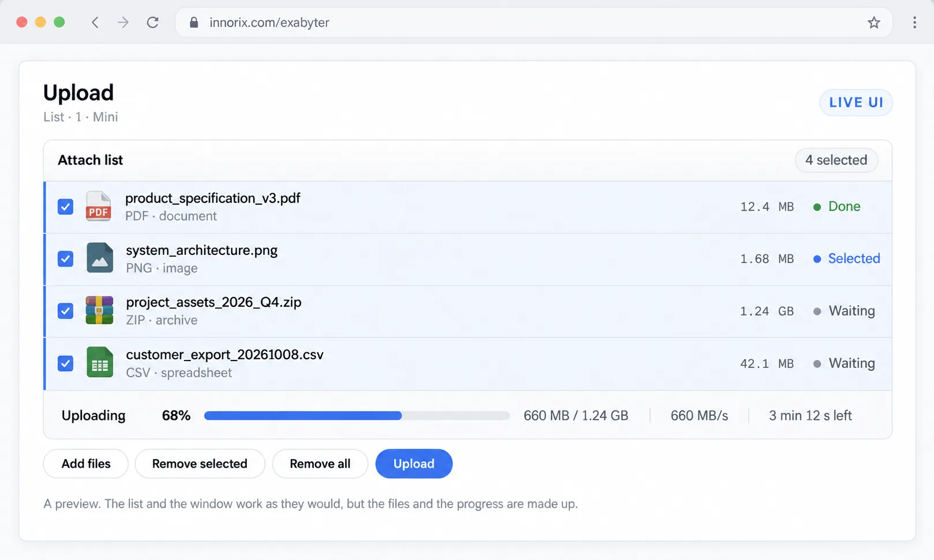934x560 pixels.
Task: Click the Selected status label
Action: coord(854,258)
